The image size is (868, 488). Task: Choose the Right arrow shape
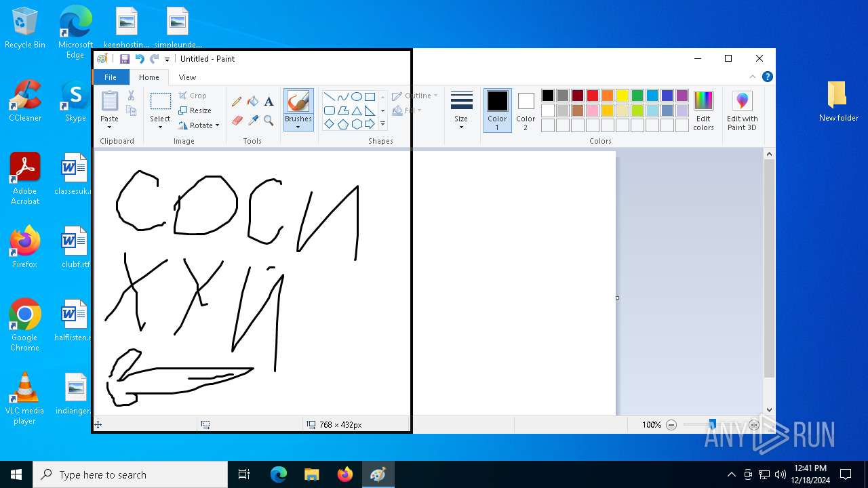coord(370,124)
